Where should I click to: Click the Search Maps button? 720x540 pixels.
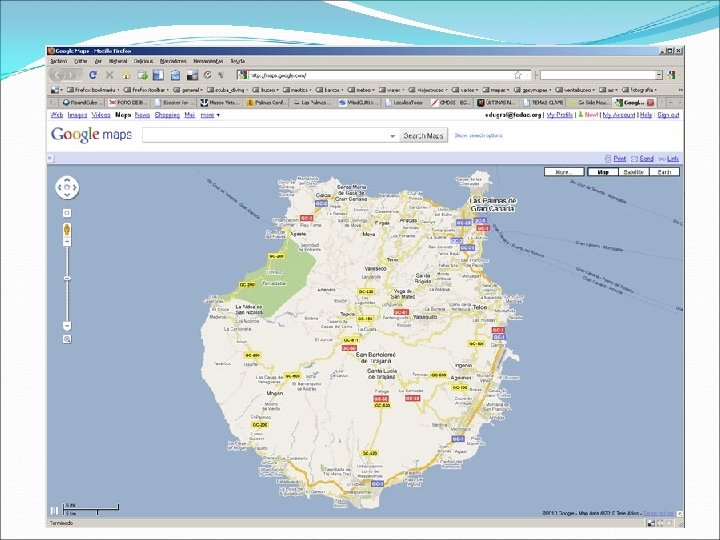click(x=423, y=136)
